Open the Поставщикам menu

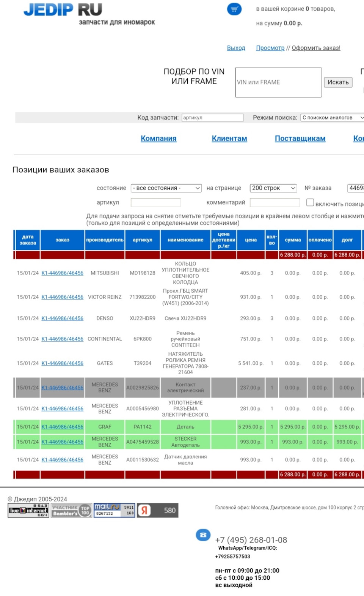coord(300,139)
